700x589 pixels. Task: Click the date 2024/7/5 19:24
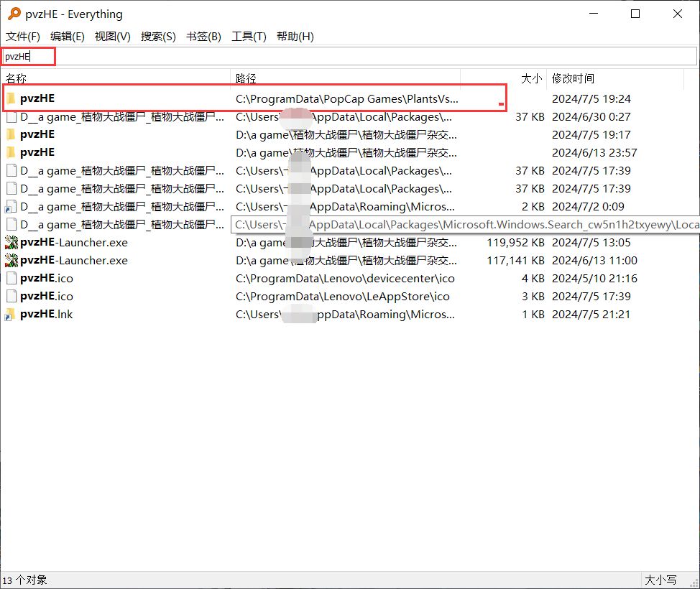click(591, 98)
